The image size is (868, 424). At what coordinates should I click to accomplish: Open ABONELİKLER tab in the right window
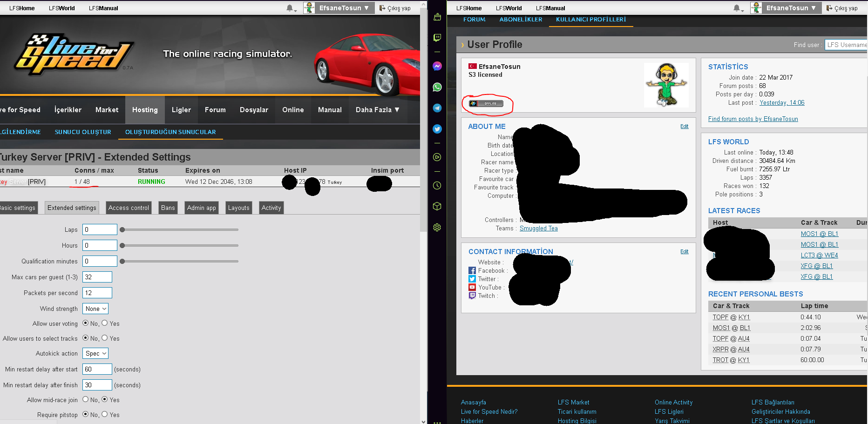pos(521,20)
